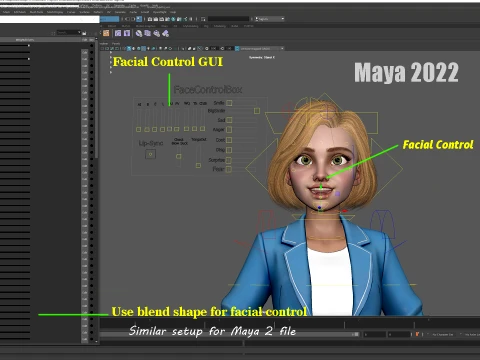Click blue icon before viewport color dropdown

(237, 49)
